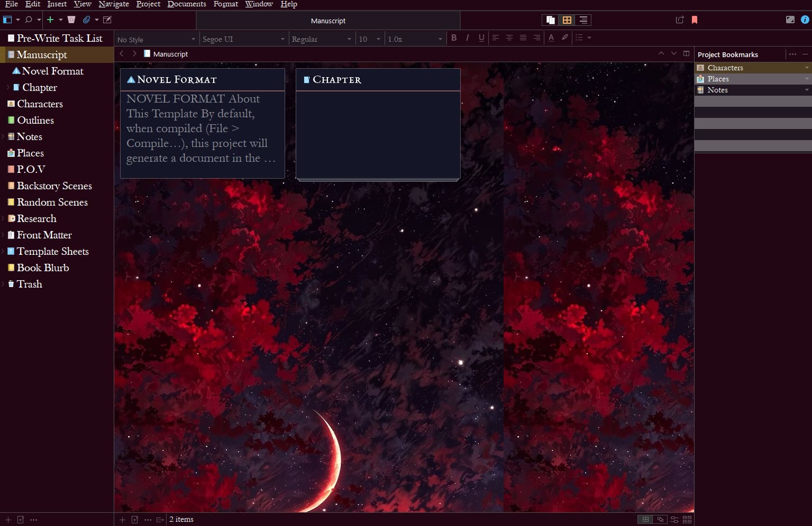The image size is (812, 526).
Task: Expand the Characters bookmark arrow
Action: pos(807,68)
